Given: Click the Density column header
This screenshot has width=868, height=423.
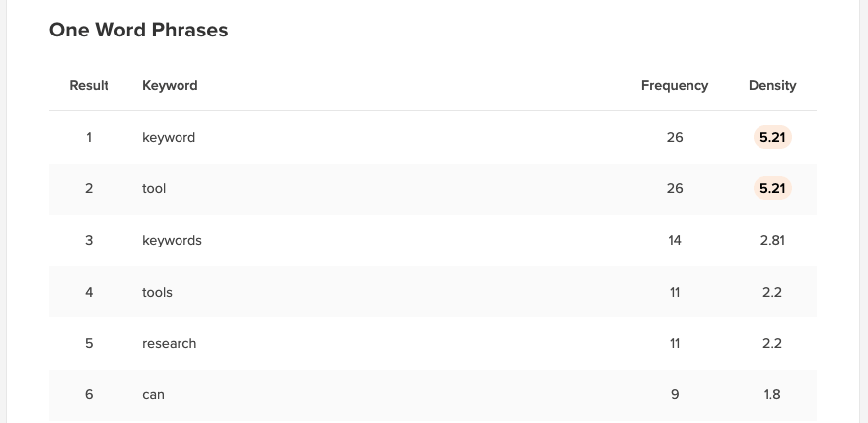Looking at the screenshot, I should 772,85.
